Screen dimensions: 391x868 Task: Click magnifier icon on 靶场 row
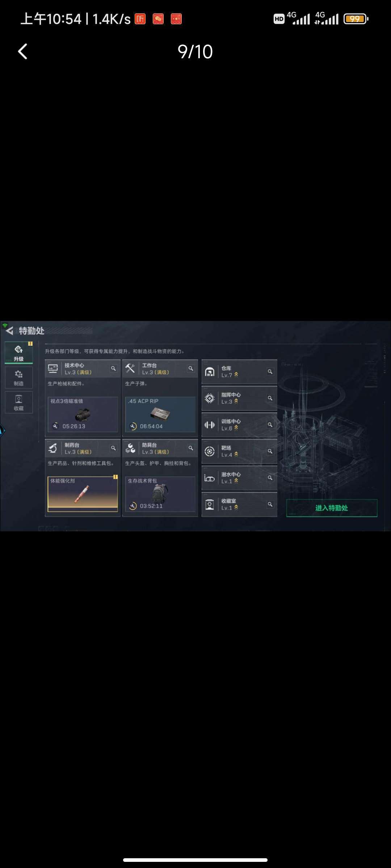point(270,451)
